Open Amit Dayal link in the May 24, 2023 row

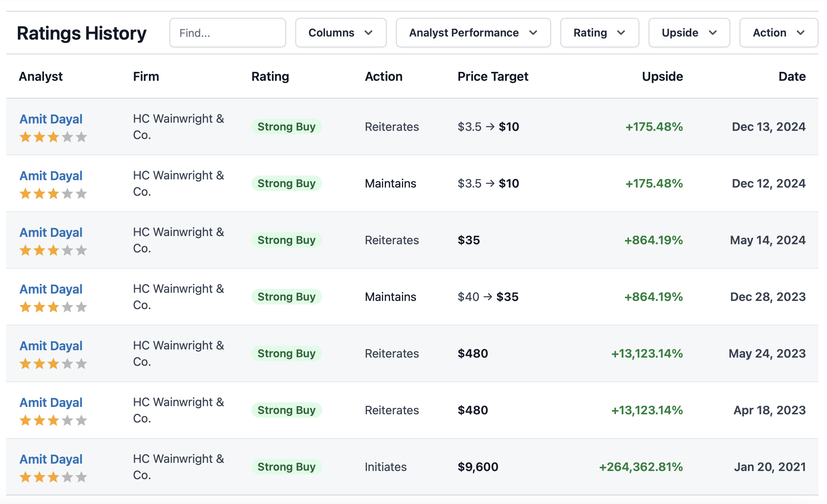coord(51,346)
